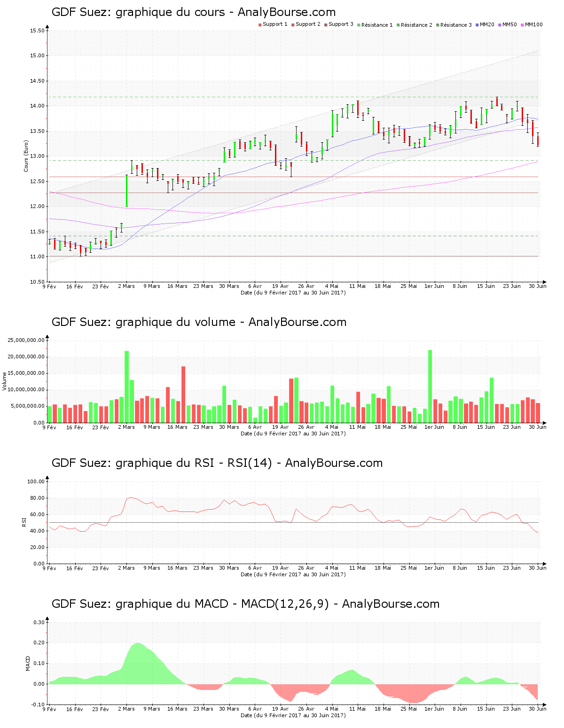Click the Support 2 legend entry
Viewport: 564px width, 728px height.
click(305, 24)
